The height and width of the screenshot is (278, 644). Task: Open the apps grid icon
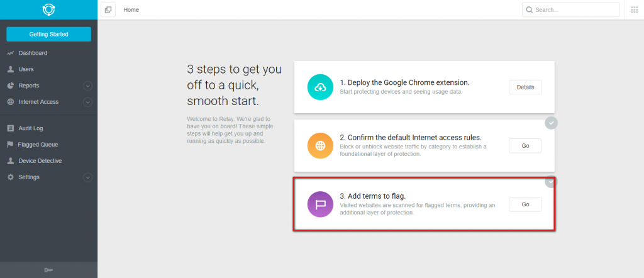point(635,10)
